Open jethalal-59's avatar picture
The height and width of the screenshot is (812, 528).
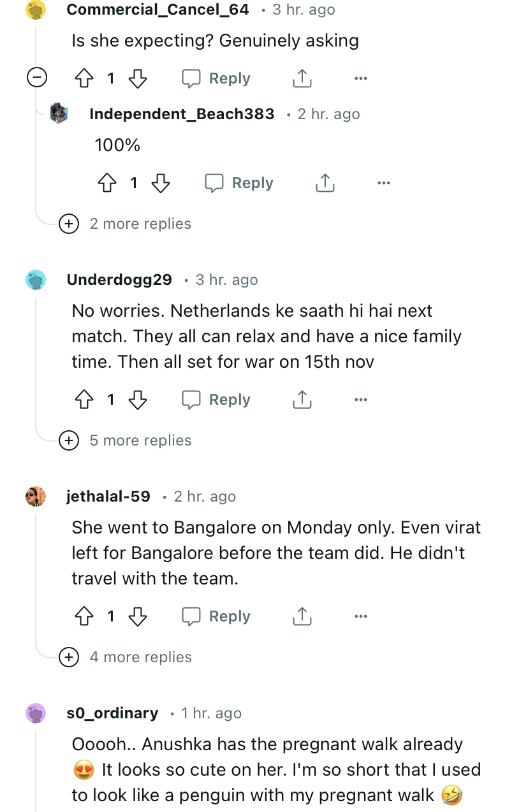[36, 497]
